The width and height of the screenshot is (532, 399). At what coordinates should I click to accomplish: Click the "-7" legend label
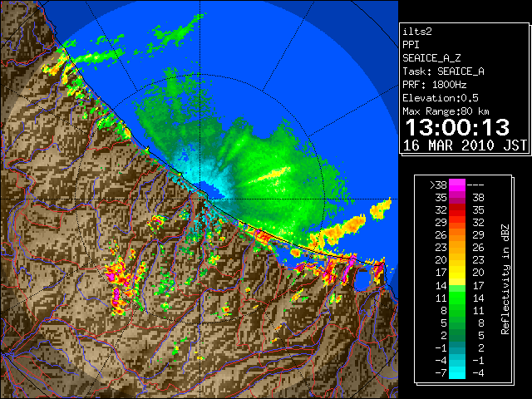[441, 373]
